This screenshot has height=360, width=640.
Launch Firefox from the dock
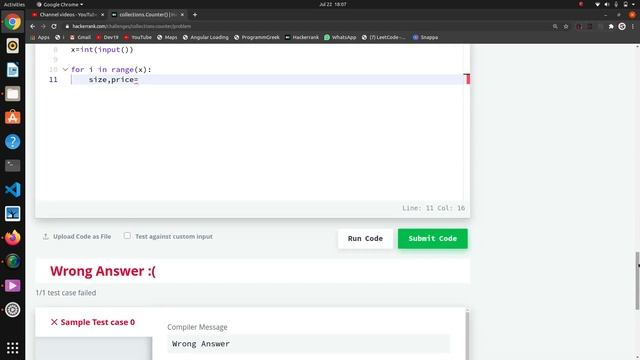[12, 238]
